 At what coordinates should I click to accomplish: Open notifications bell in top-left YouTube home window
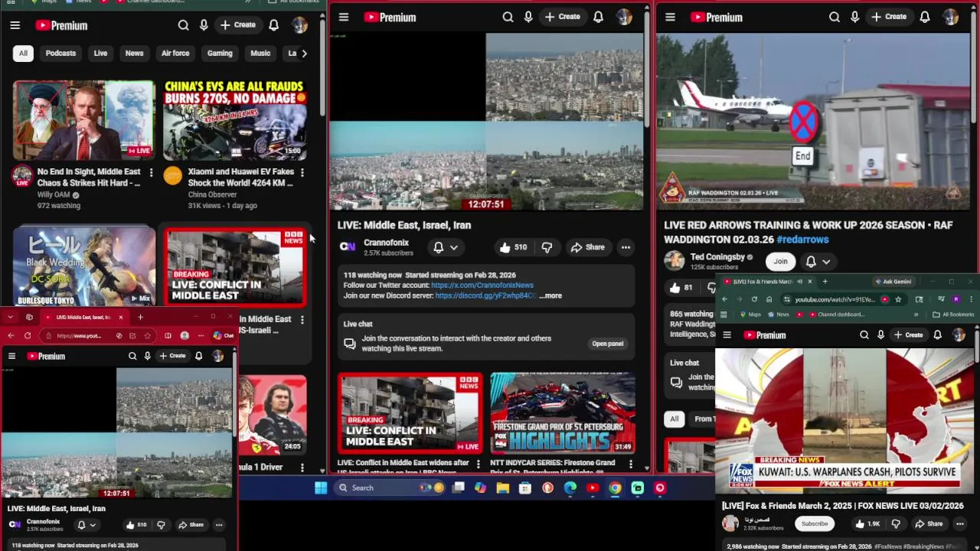tap(273, 25)
